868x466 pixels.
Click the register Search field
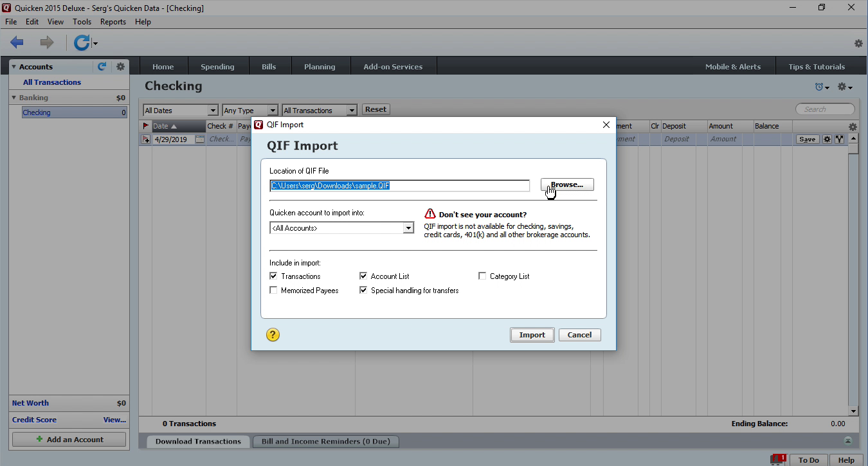tap(826, 109)
